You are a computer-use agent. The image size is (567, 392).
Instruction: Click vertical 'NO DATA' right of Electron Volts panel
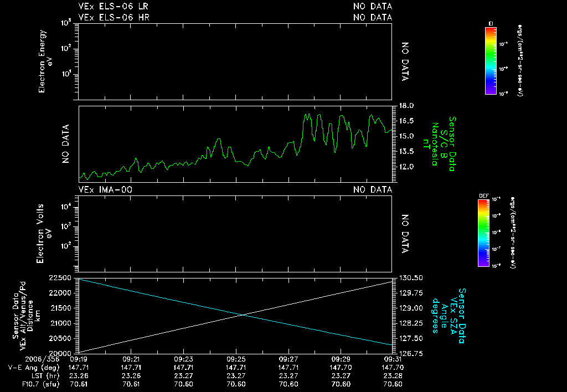405,234
